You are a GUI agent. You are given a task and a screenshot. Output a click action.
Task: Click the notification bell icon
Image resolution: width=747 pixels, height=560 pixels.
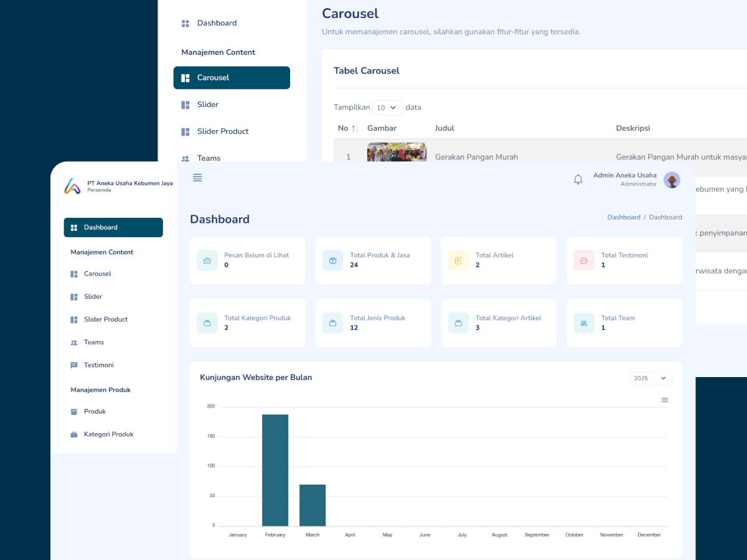pyautogui.click(x=578, y=180)
